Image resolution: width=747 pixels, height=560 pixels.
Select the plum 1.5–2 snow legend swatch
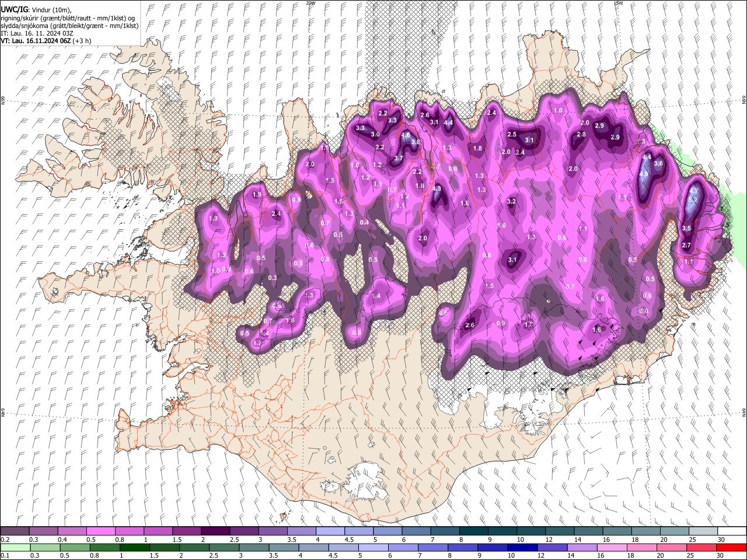pyautogui.click(x=186, y=531)
